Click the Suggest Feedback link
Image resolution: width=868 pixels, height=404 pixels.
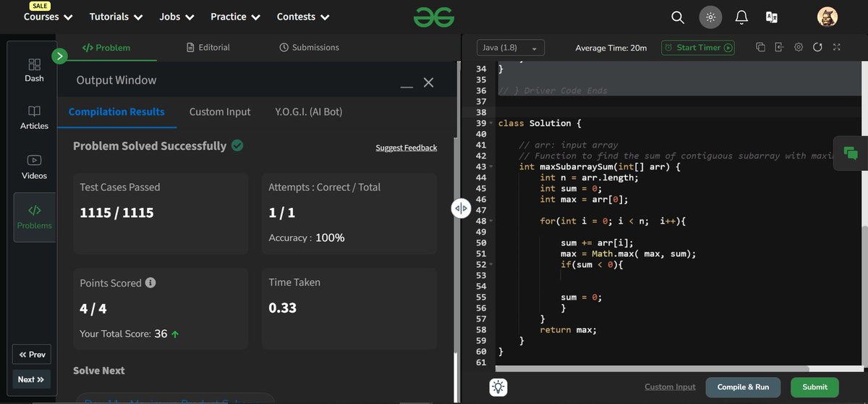(406, 148)
